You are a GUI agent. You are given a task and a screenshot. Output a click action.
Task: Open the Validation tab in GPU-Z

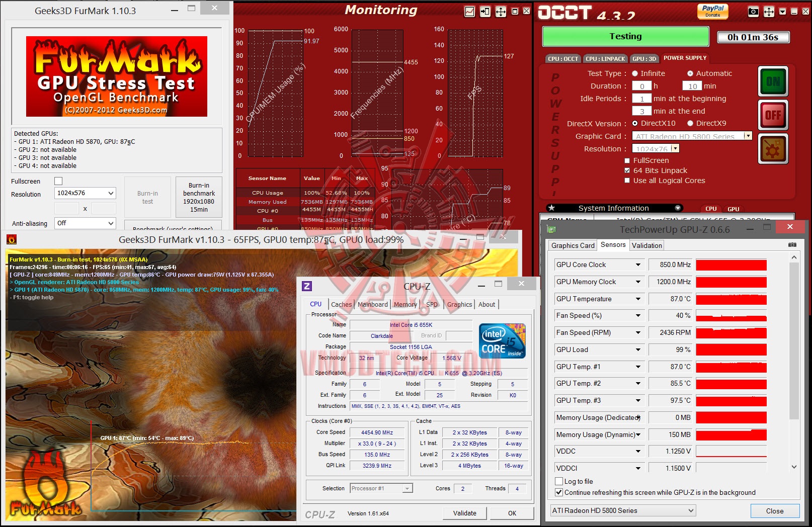(646, 245)
